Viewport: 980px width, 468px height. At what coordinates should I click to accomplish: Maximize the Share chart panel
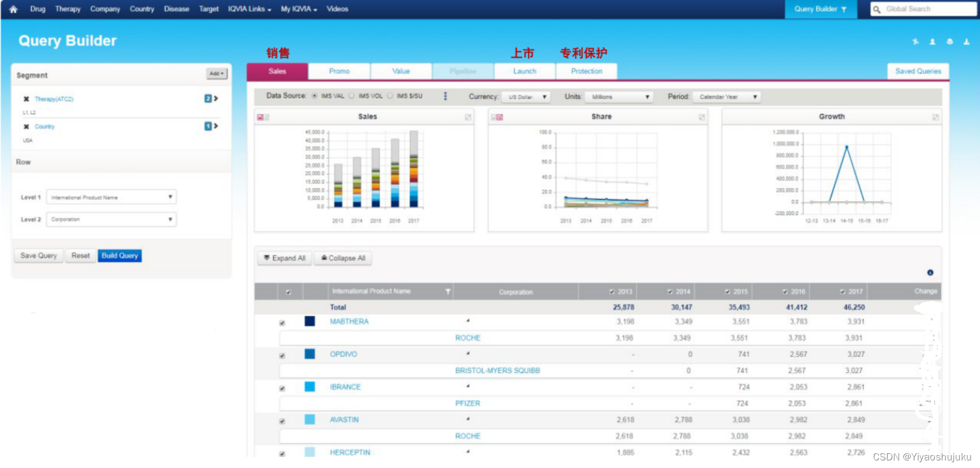702,117
